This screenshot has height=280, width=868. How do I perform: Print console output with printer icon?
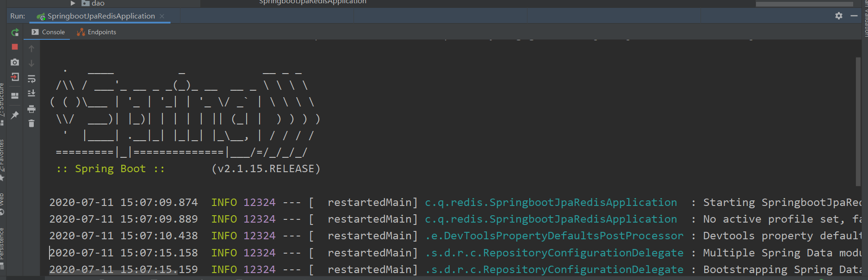(31, 109)
